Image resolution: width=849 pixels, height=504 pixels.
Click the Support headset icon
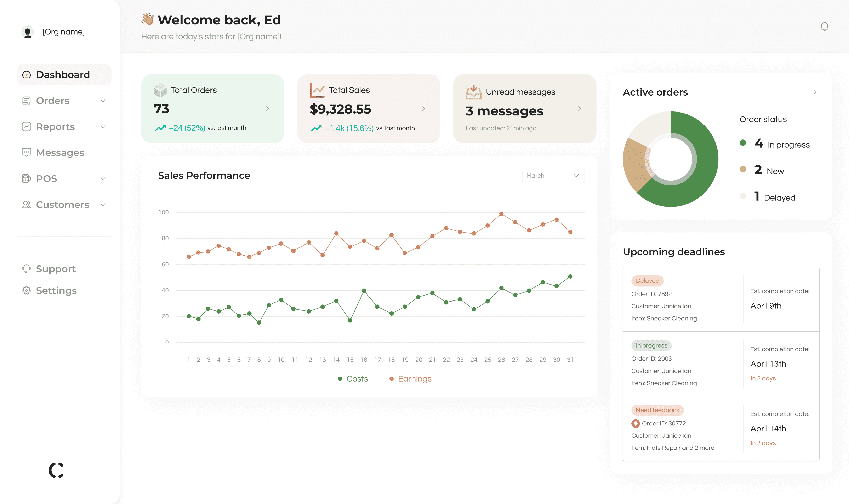pos(27,269)
